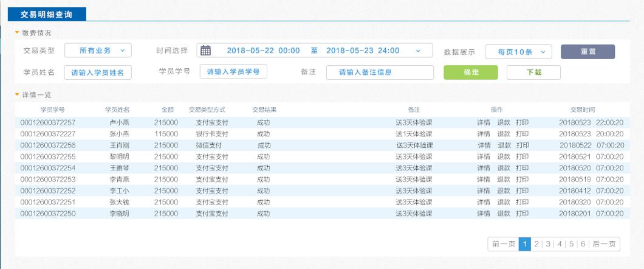Open the 每页10条 page size dropdown
The height and width of the screenshot is (269, 644).
(518, 52)
